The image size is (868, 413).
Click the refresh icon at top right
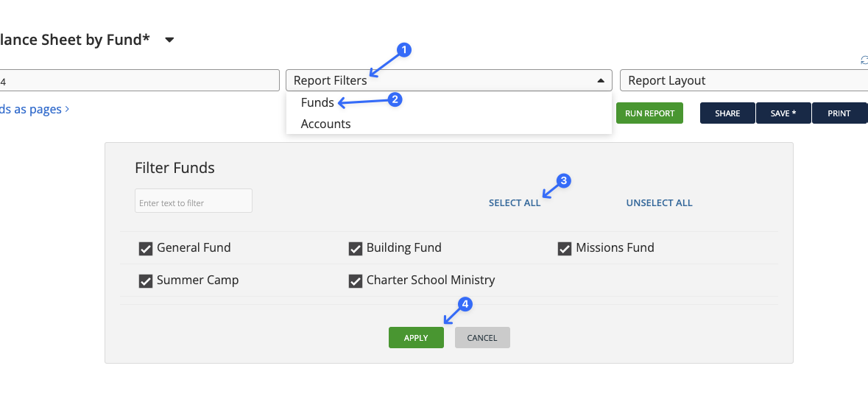pos(864,60)
